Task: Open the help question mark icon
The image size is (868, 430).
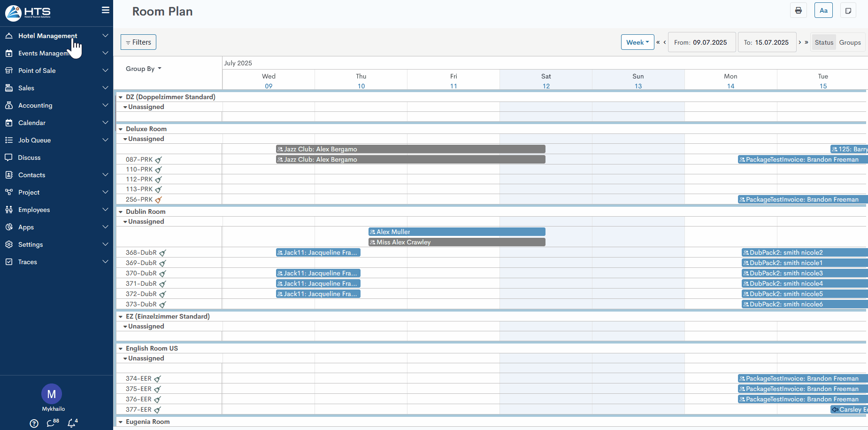Action: [x=34, y=423]
